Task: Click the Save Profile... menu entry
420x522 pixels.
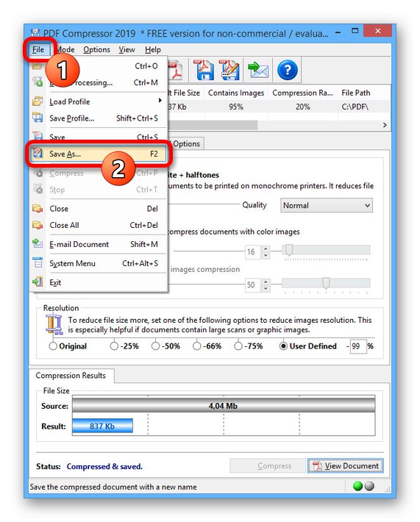Action: coord(98,118)
